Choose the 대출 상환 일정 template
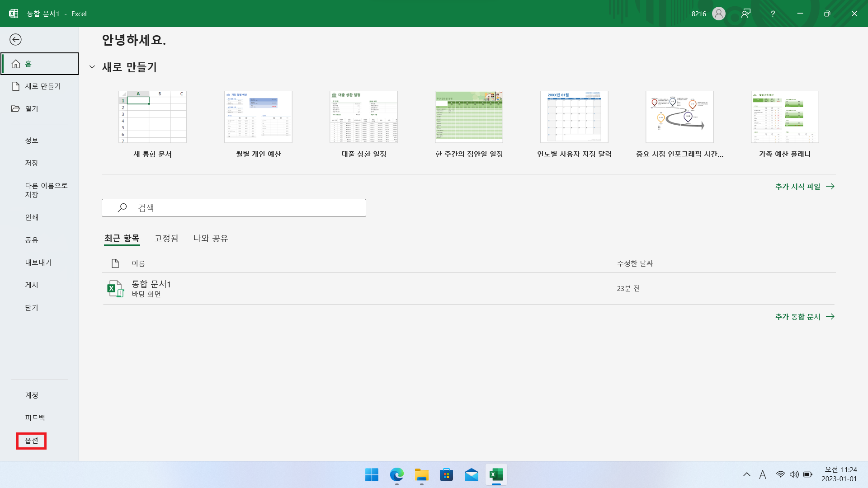 pyautogui.click(x=363, y=117)
